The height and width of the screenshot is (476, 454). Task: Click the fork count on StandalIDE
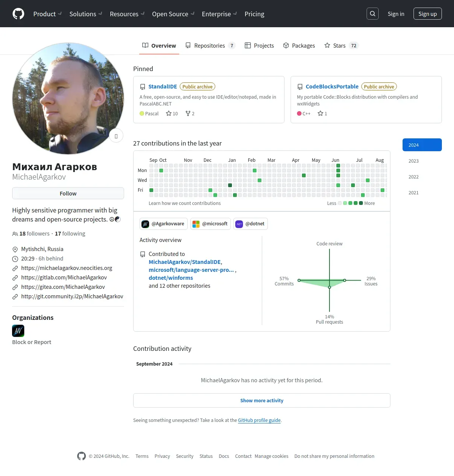pos(190,113)
